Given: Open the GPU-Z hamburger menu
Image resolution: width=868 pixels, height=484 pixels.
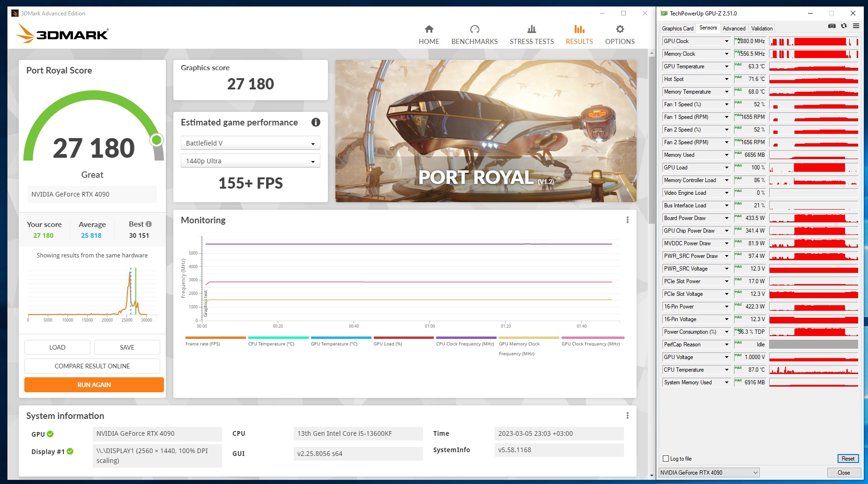Looking at the screenshot, I should coord(856,26).
